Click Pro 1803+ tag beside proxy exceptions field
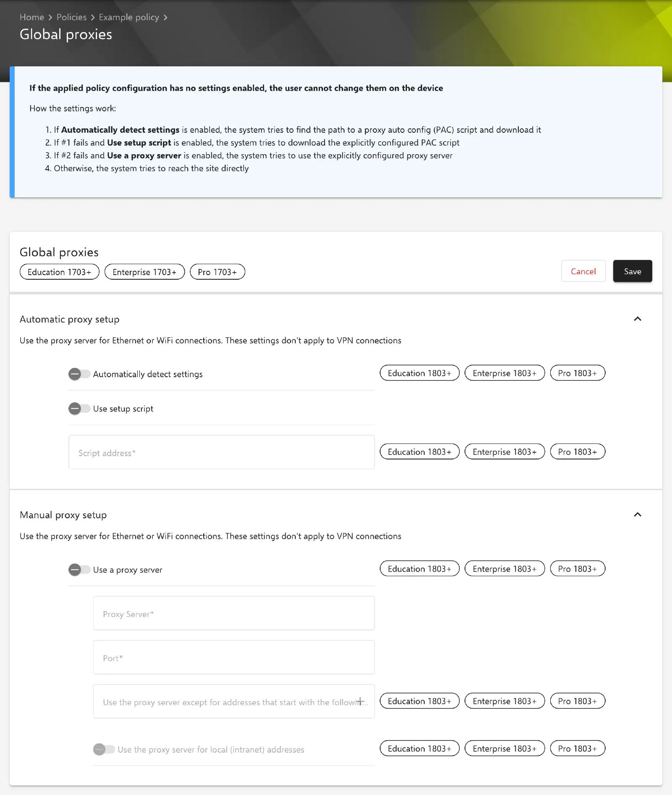The image size is (672, 795). click(577, 701)
